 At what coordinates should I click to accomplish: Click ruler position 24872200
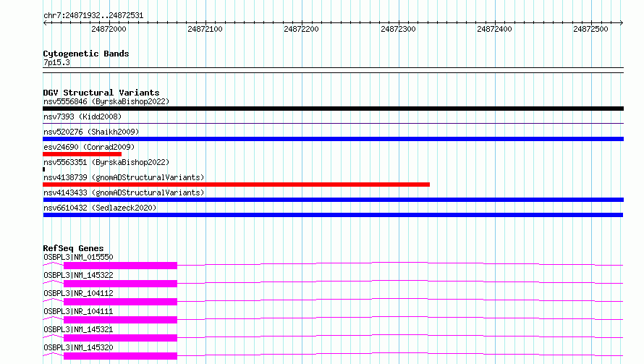point(302,29)
